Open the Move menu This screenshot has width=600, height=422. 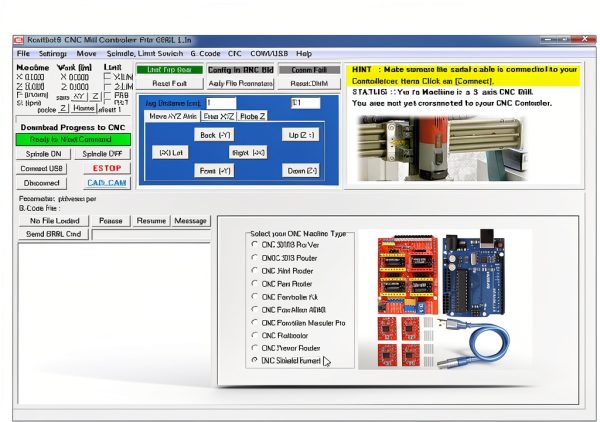[86, 54]
